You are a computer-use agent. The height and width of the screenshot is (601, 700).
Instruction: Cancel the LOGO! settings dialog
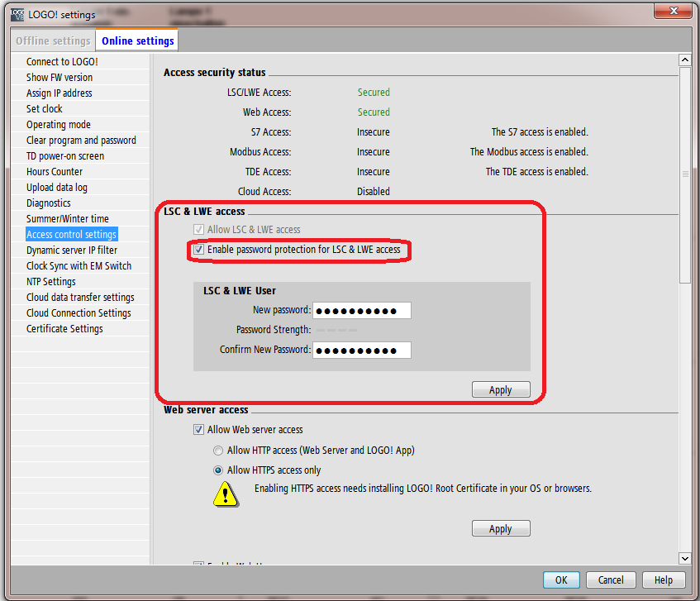point(611,580)
